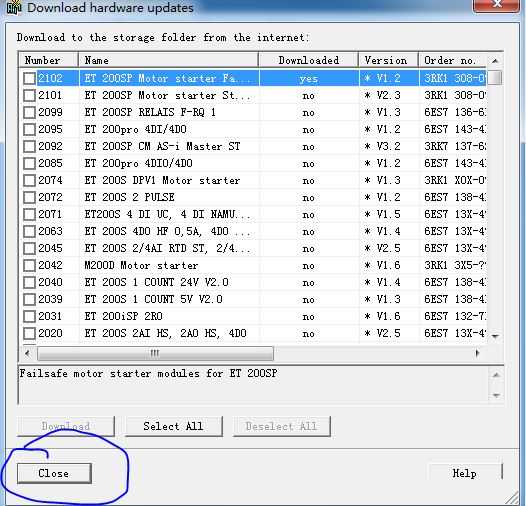Select row ET 200S DPV1 Motor starter
Image resolution: width=526 pixels, height=506 pixels.
tap(252, 181)
